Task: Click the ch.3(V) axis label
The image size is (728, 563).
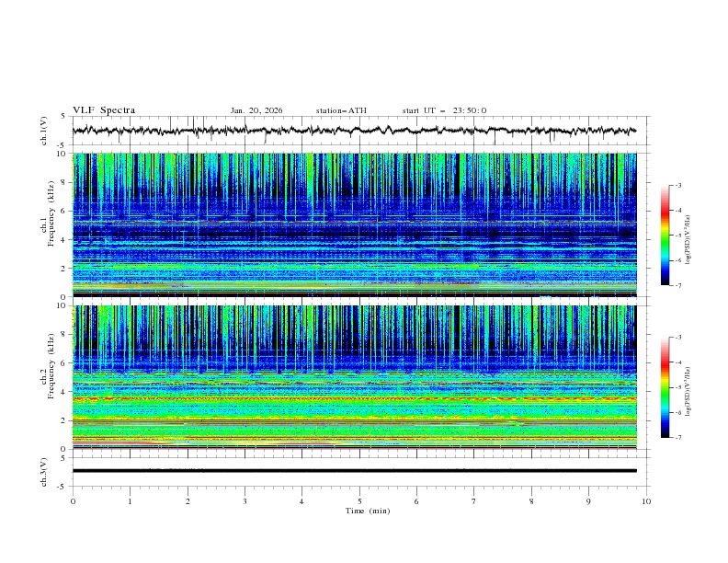Action: 44,471
